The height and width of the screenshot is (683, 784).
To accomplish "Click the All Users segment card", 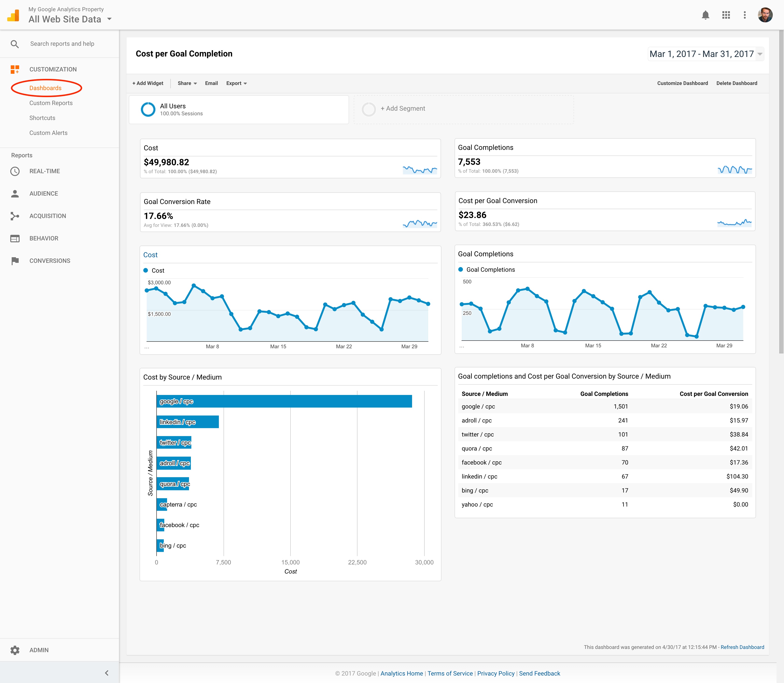I will [239, 109].
